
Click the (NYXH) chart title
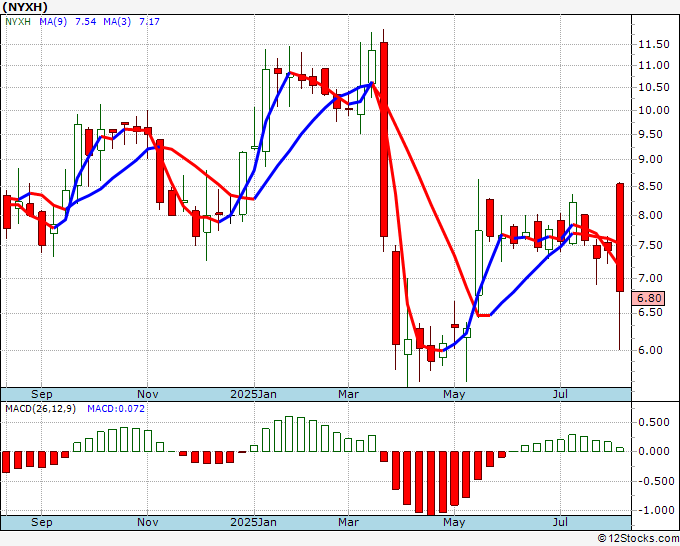25,7
